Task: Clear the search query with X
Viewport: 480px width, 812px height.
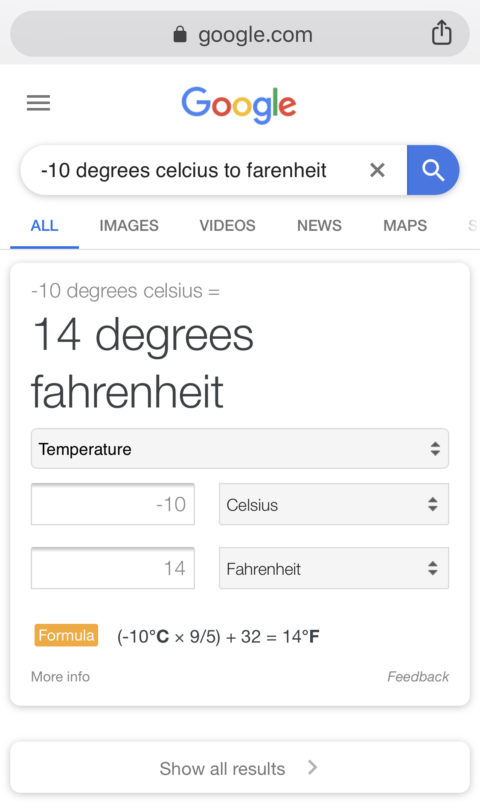Action: point(377,170)
